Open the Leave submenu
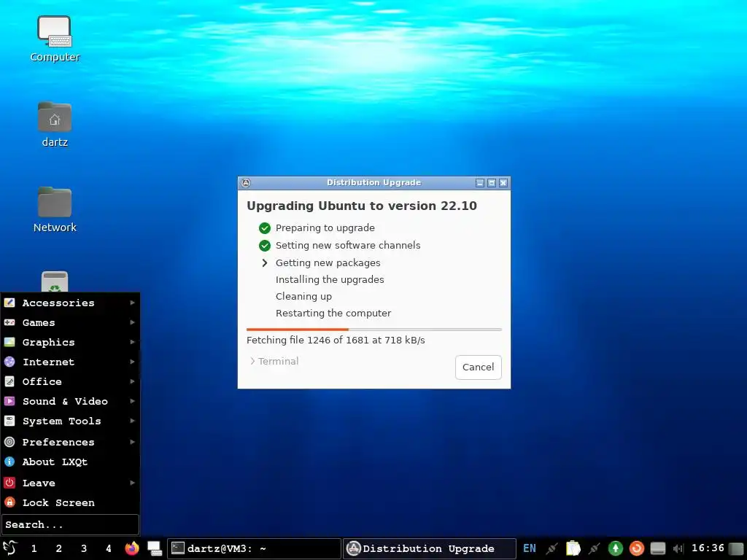The height and width of the screenshot is (560, 747). (x=70, y=483)
